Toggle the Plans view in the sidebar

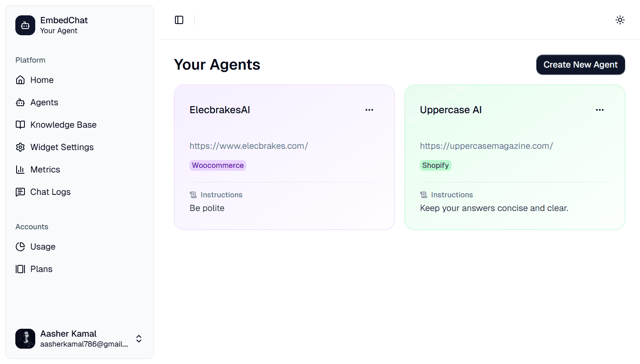coord(21,269)
